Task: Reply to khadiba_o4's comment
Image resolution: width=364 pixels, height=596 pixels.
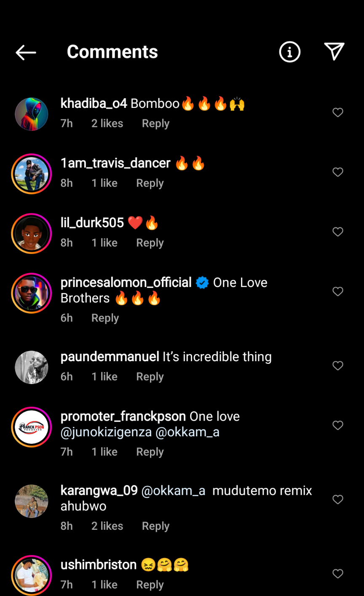Action: [x=155, y=123]
